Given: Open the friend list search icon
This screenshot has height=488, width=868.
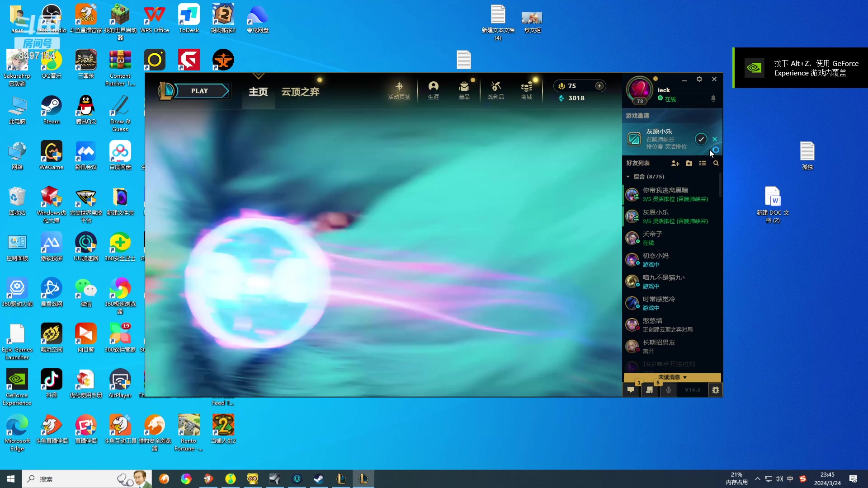Looking at the screenshot, I should (x=716, y=163).
